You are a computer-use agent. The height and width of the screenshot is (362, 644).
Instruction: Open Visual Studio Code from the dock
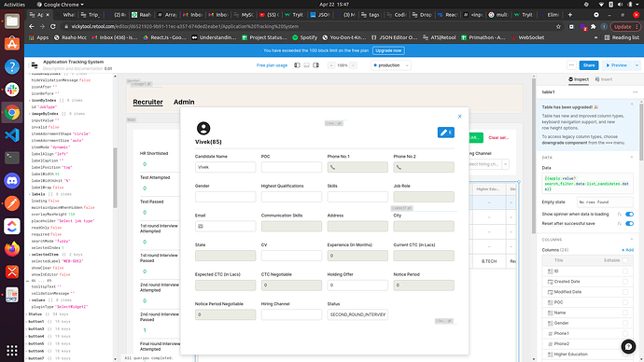coord(12,135)
